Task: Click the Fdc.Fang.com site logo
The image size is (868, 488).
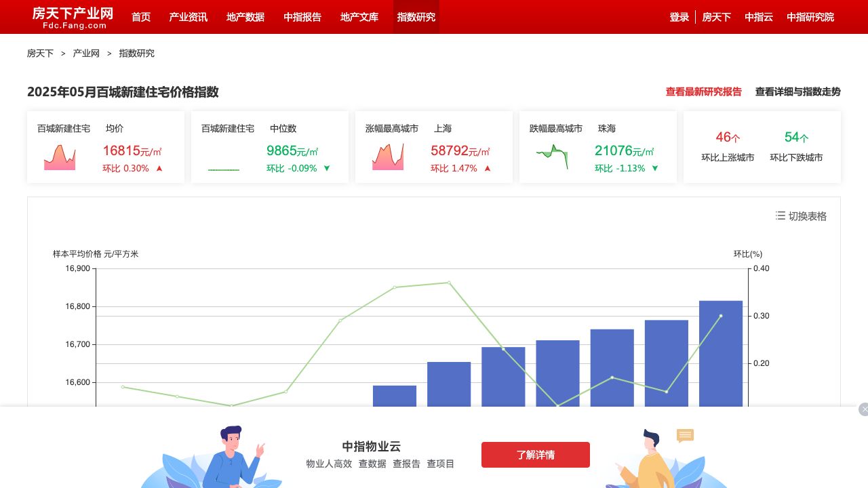Action: [73, 18]
